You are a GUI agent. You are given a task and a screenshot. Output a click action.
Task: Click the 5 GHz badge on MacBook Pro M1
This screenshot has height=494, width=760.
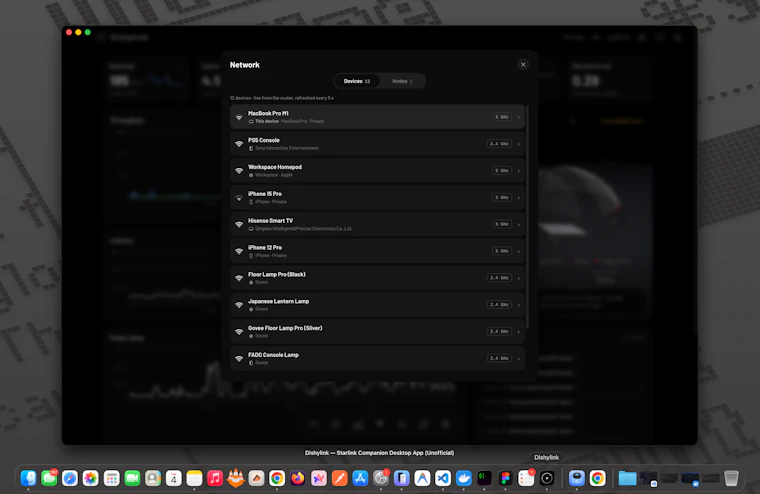pyautogui.click(x=502, y=117)
